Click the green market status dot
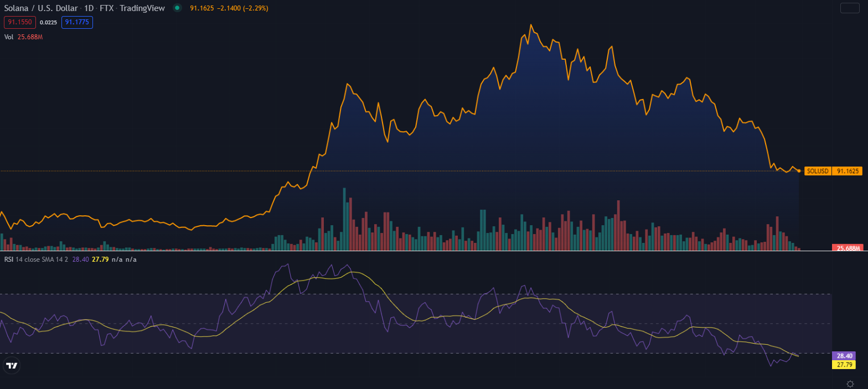868x389 pixels. tap(177, 8)
